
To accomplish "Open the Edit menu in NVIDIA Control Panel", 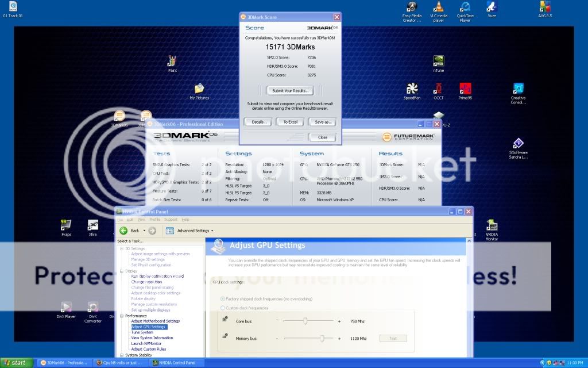I will pyautogui.click(x=130, y=219).
